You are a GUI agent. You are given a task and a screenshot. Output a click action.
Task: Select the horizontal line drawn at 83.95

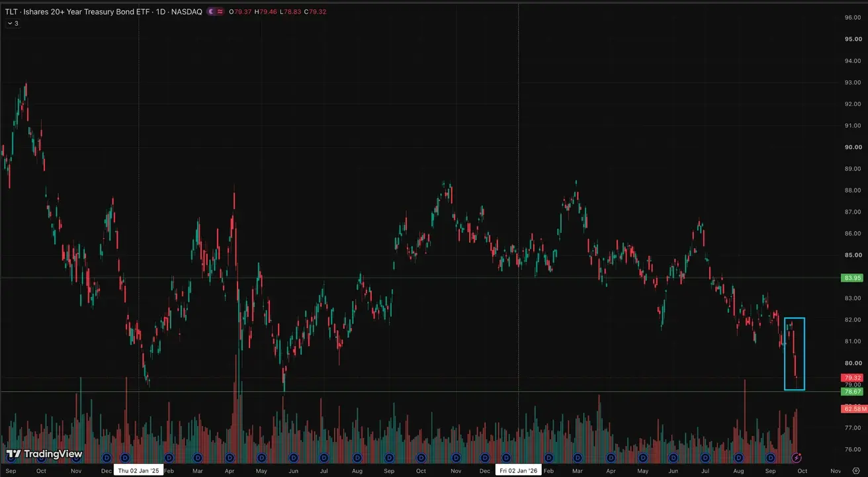(x=420, y=278)
